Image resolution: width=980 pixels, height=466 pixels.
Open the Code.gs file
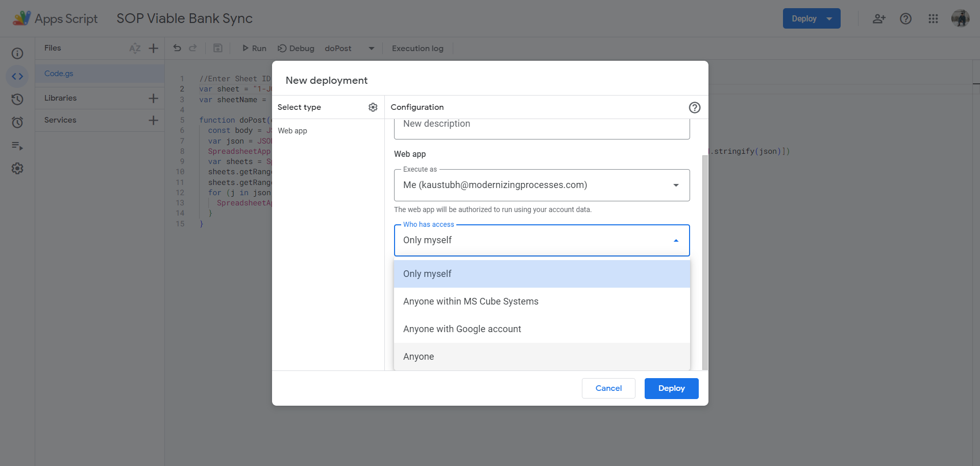click(100, 74)
